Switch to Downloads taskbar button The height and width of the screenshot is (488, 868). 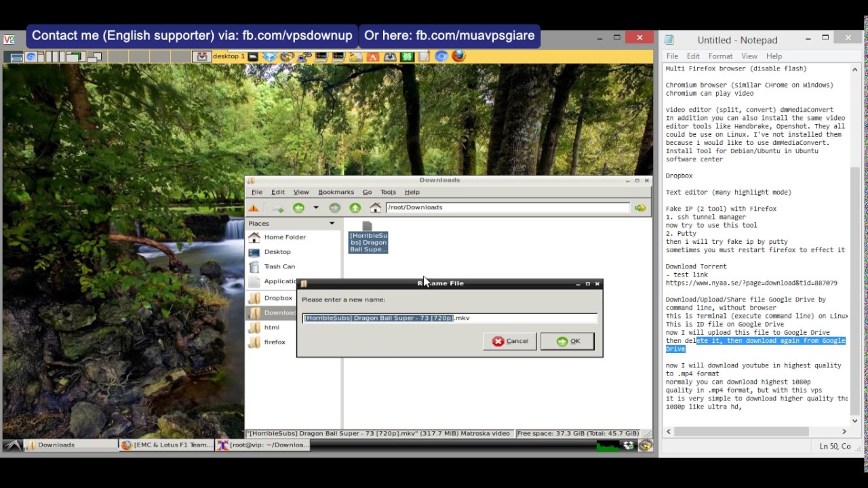(71, 445)
